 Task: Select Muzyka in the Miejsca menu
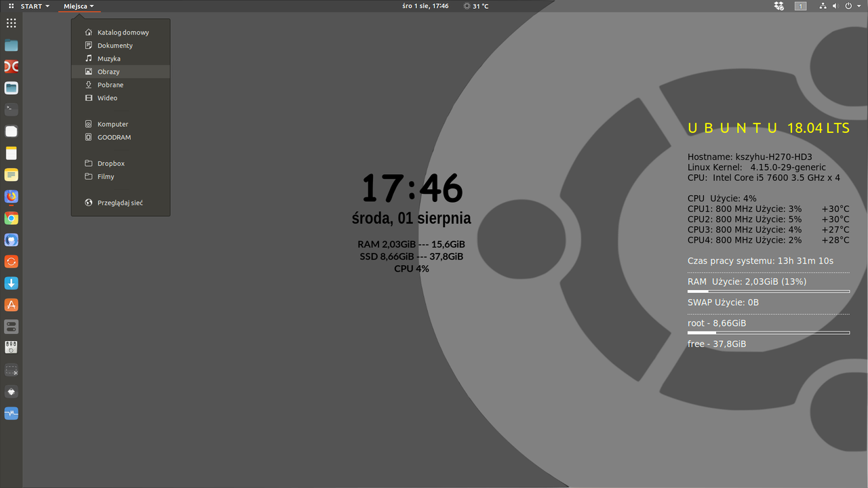pos(121,58)
